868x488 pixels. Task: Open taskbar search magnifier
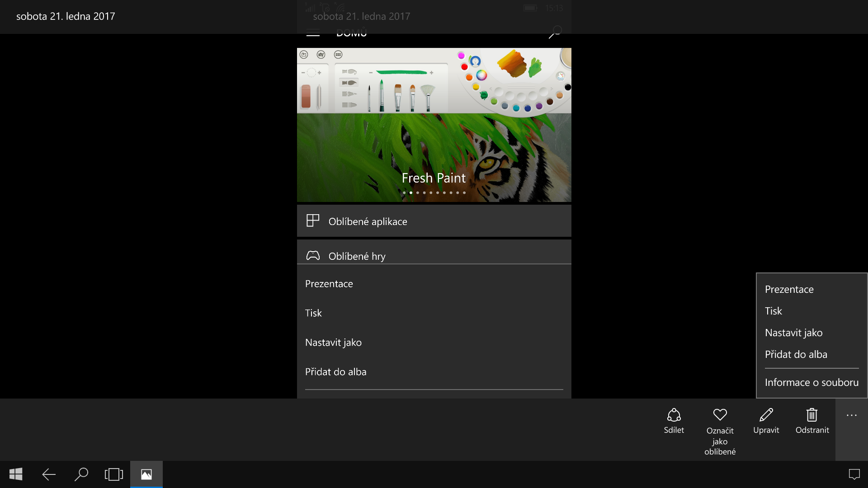81,474
